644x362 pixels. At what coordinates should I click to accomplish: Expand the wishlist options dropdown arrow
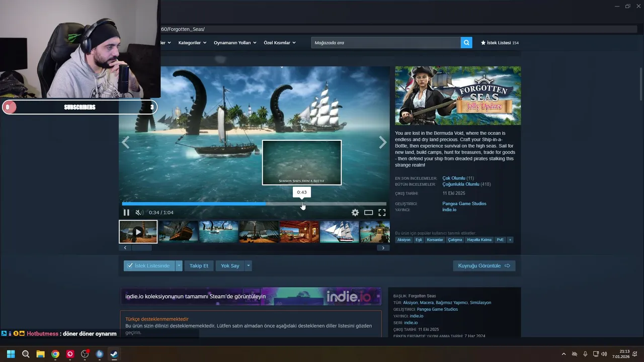[x=179, y=265]
